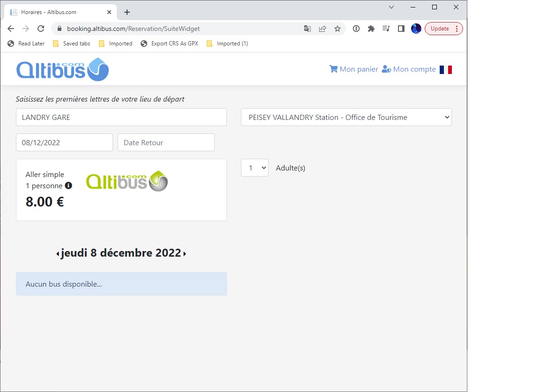Viewport: 540px width, 392px height.
Task: Reload the current page
Action: click(41, 29)
